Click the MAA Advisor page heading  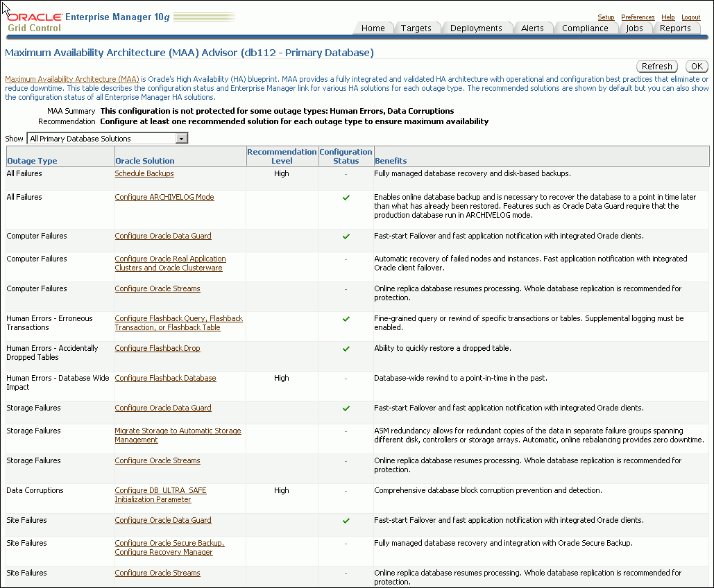tap(189, 53)
